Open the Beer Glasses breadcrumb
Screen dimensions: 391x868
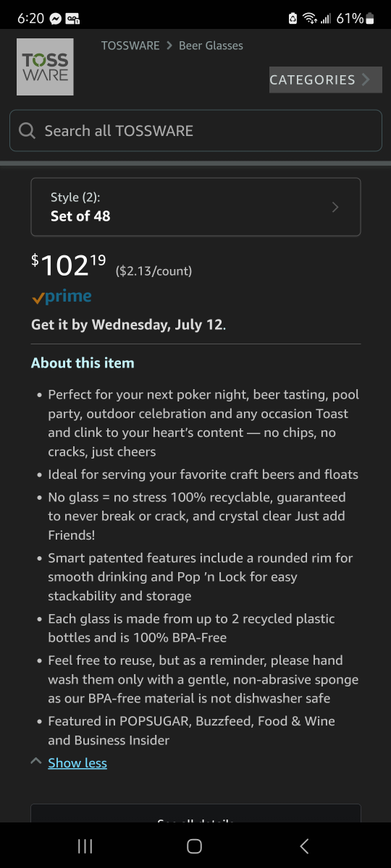[211, 46]
